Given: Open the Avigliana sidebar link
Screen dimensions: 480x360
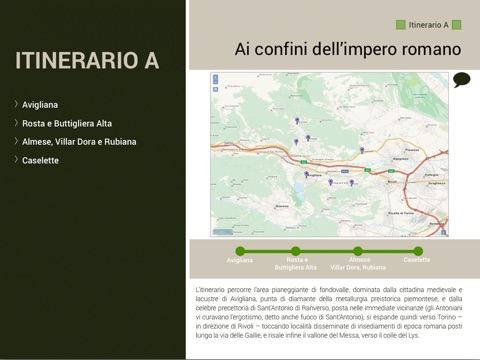Looking at the screenshot, I should 40,105.
